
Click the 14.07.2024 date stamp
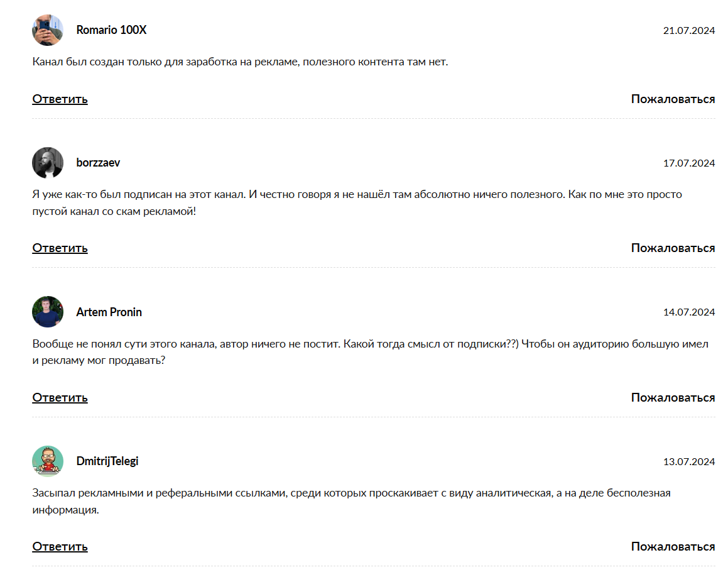coord(688,312)
